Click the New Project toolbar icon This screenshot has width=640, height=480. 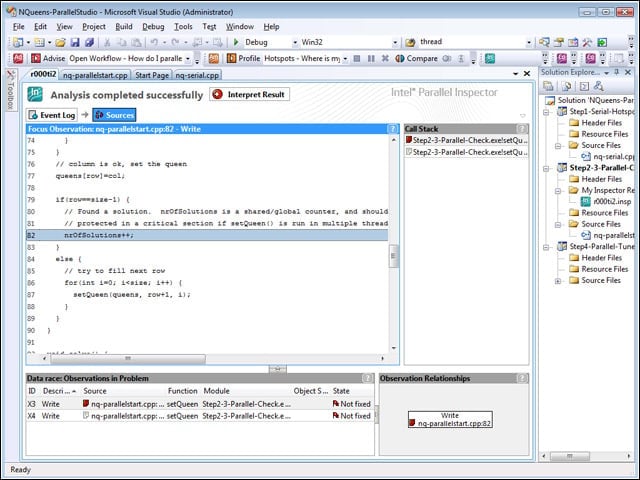18,42
